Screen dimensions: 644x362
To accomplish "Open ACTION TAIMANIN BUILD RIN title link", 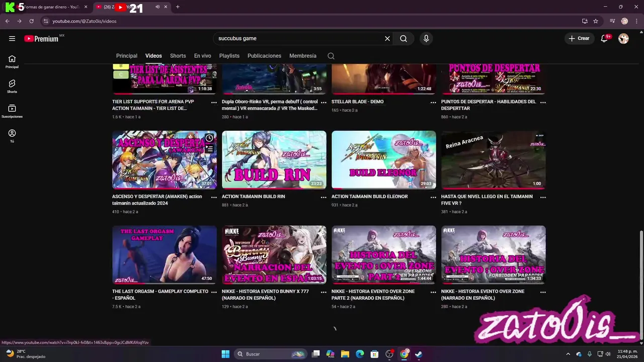I will [x=253, y=197].
